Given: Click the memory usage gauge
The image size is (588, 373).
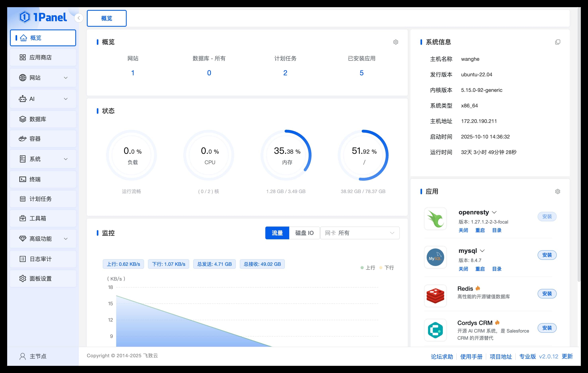Looking at the screenshot, I should (x=286, y=155).
